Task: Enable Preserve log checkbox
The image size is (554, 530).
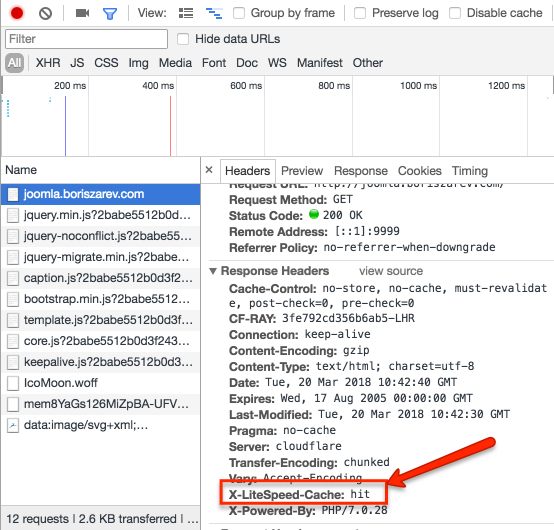Action: coord(360,13)
